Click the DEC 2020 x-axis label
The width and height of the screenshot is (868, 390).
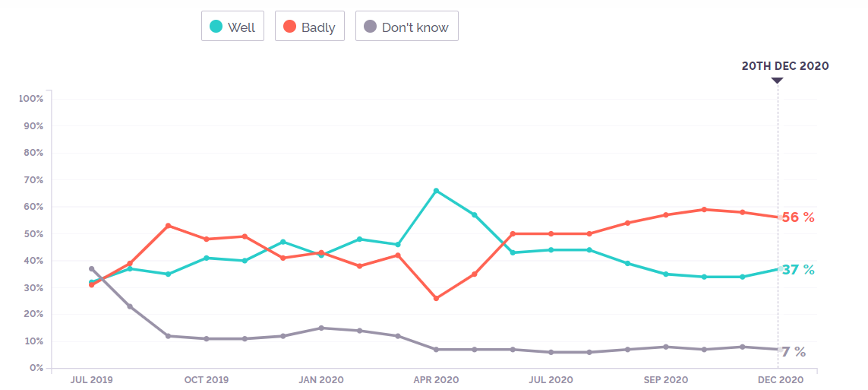(779, 379)
